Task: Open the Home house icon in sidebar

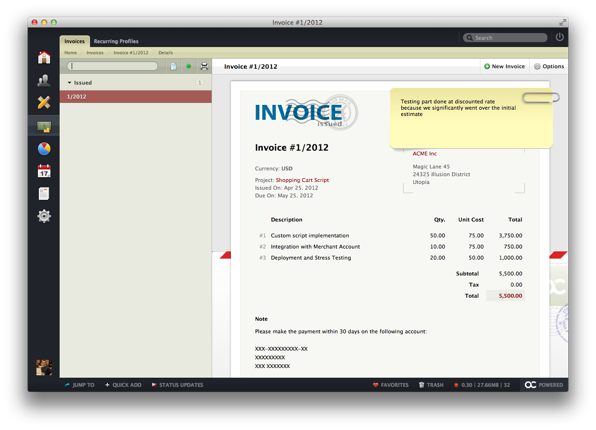Action: (x=44, y=57)
